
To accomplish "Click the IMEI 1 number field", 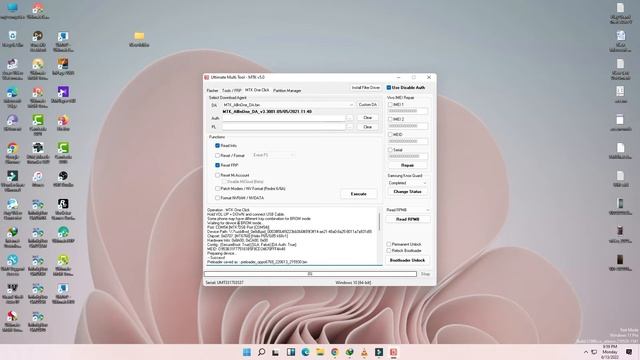I will 407,111.
